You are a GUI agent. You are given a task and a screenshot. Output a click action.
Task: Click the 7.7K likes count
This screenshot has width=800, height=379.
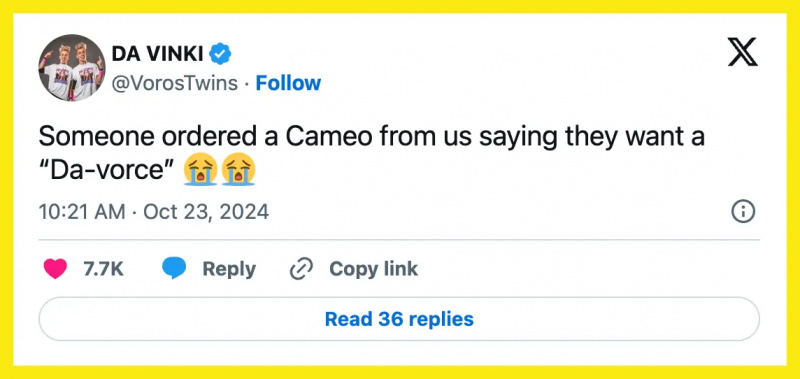pyautogui.click(x=103, y=269)
